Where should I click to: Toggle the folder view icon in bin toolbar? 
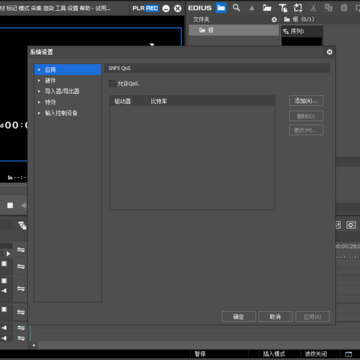click(221, 8)
